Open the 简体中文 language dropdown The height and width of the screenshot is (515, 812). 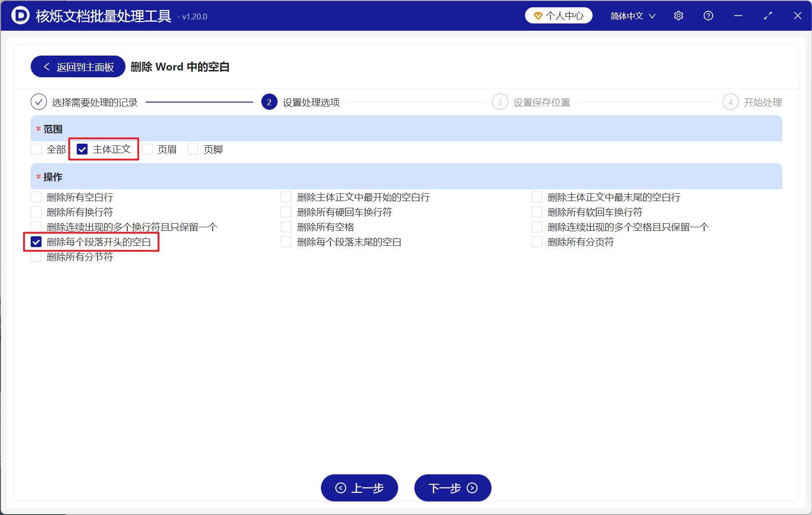632,15
